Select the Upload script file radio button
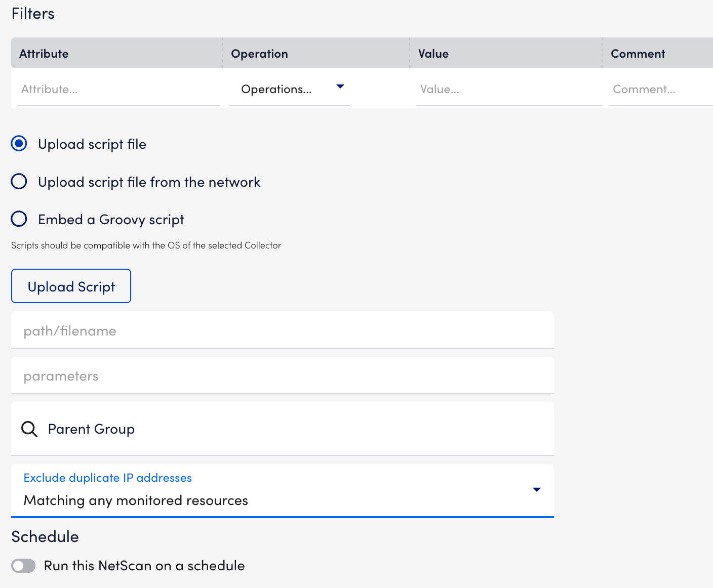The image size is (713, 588). pos(19,144)
